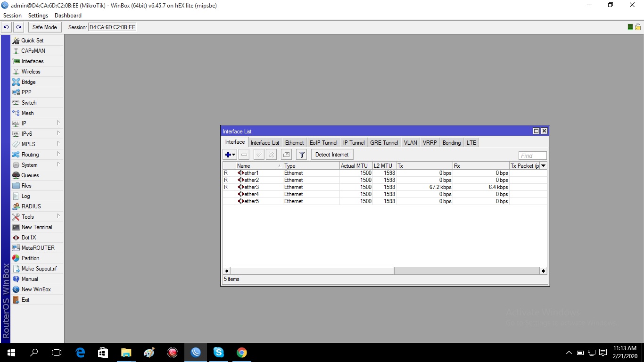Sort by Name column header
The image size is (644, 362).
click(x=259, y=166)
